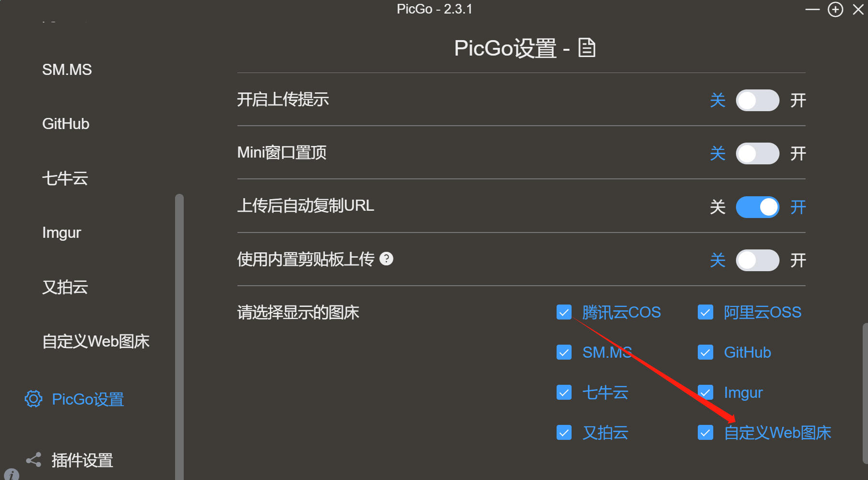Turn on Mini窗口置顶

(757, 153)
